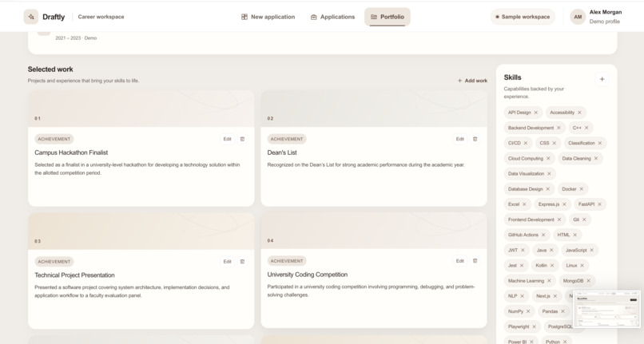Remove the Git skill tag
This screenshot has width=644, height=344.
click(584, 219)
